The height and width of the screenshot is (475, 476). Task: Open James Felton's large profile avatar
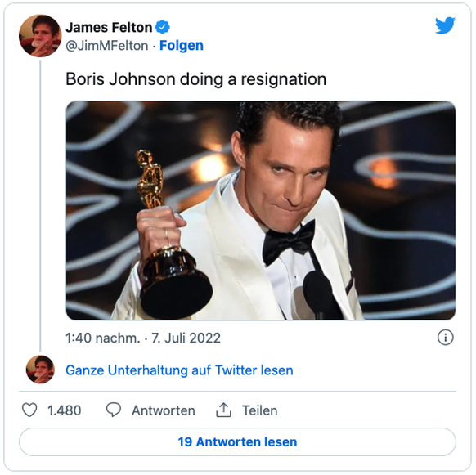40,36
